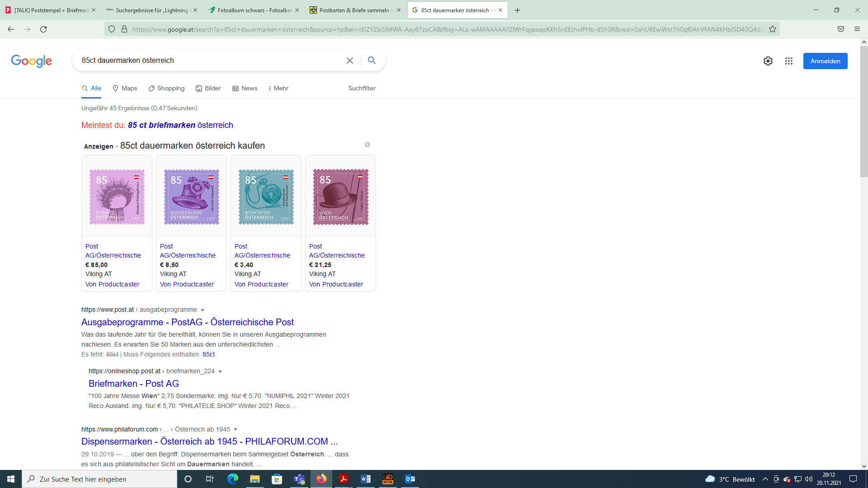Click the Firefox back arrow
Viewport: 868px width, 488px height.
click(11, 29)
